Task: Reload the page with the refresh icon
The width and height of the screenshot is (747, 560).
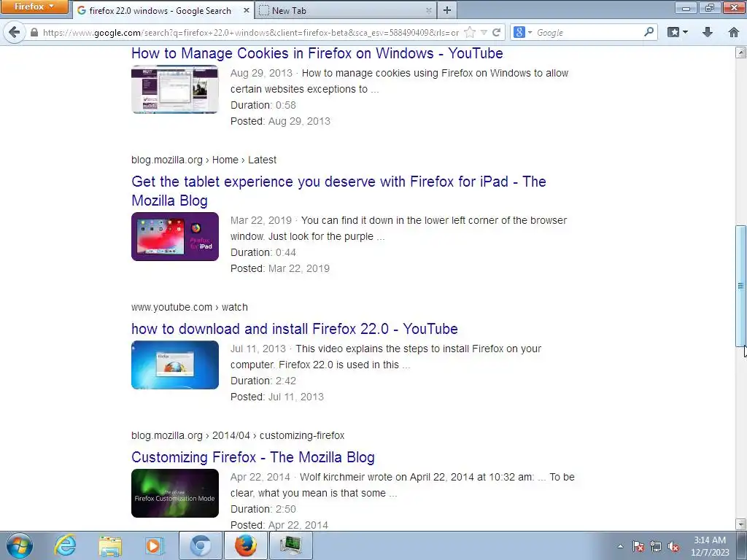Action: [496, 32]
